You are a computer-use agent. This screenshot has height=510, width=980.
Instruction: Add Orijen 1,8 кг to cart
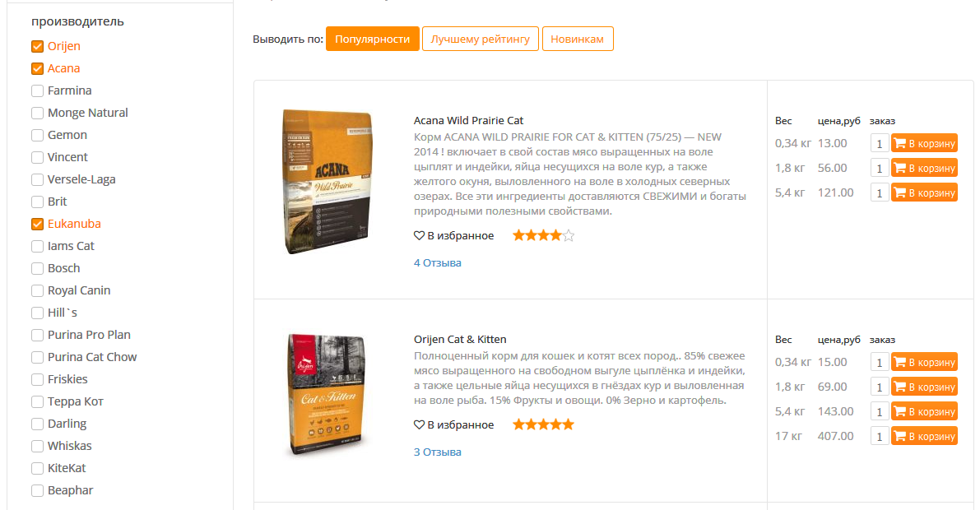pyautogui.click(x=924, y=387)
